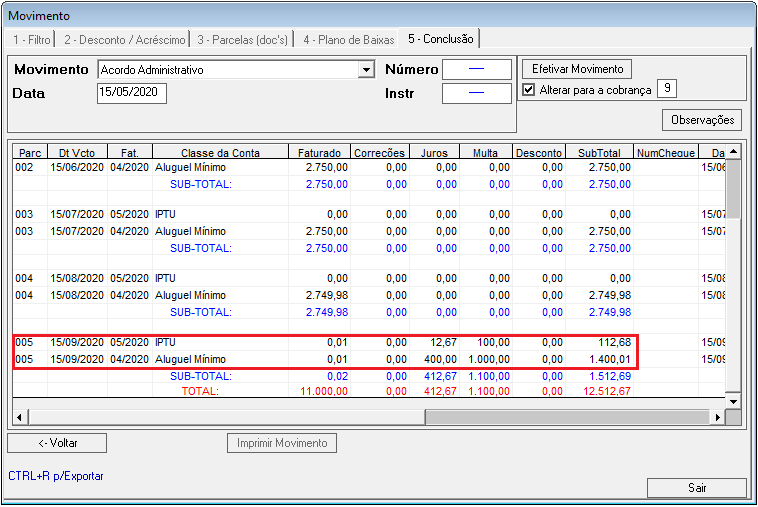The height and width of the screenshot is (507, 758).
Task: Open the Movimento dropdown arrow
Action: 366,71
